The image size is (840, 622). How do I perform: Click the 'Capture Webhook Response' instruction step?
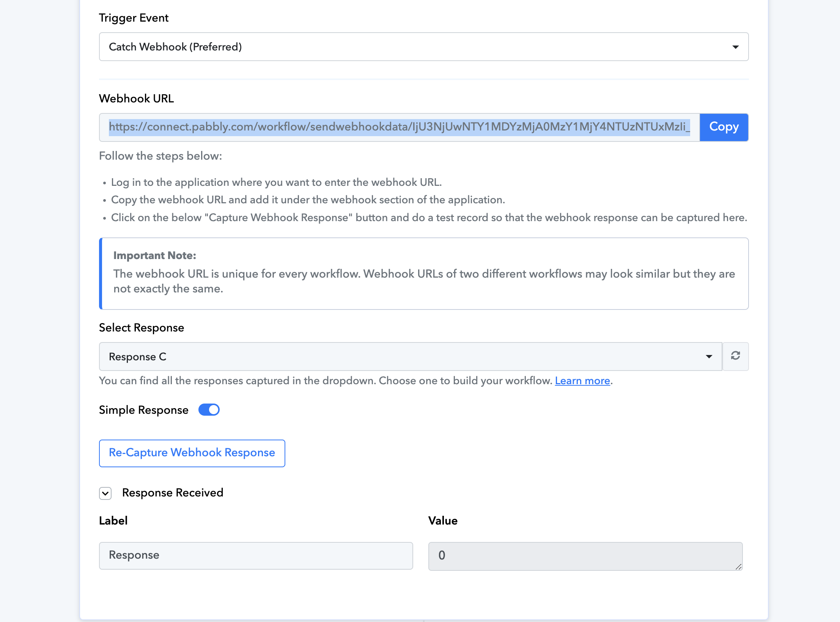click(x=429, y=218)
